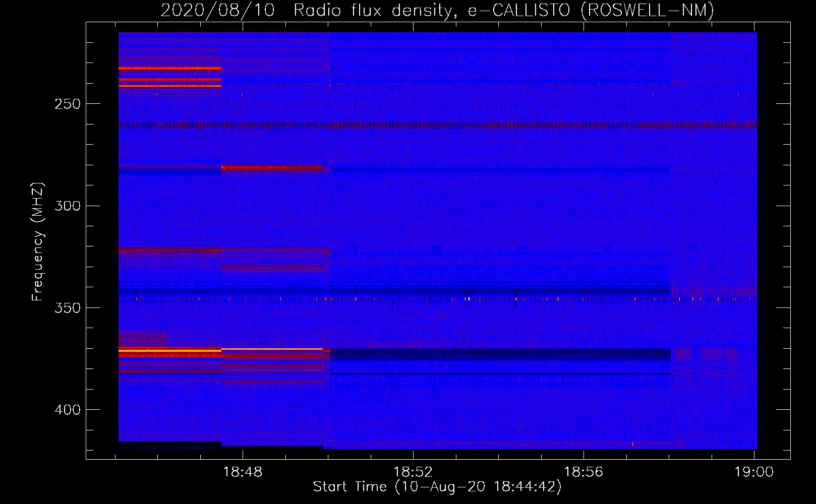Click the 18:52 time tick label
The image size is (816, 504).
(413, 472)
